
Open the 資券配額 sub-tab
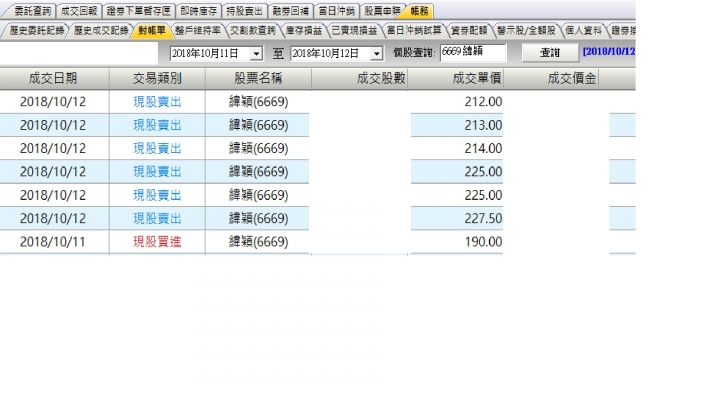pos(469,31)
